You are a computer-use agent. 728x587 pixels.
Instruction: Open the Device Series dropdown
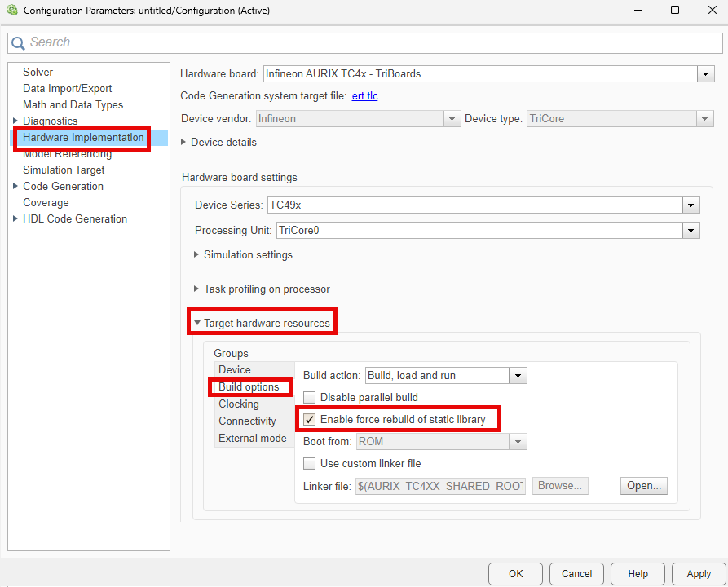point(690,205)
